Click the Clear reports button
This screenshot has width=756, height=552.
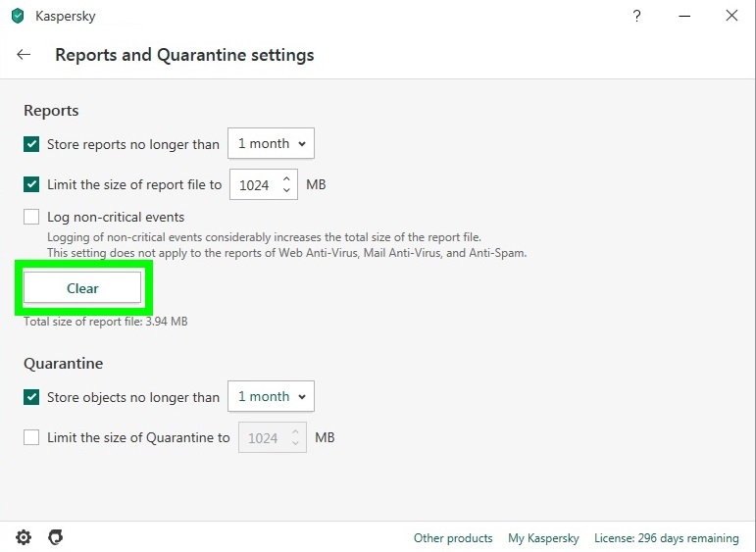[82, 288]
